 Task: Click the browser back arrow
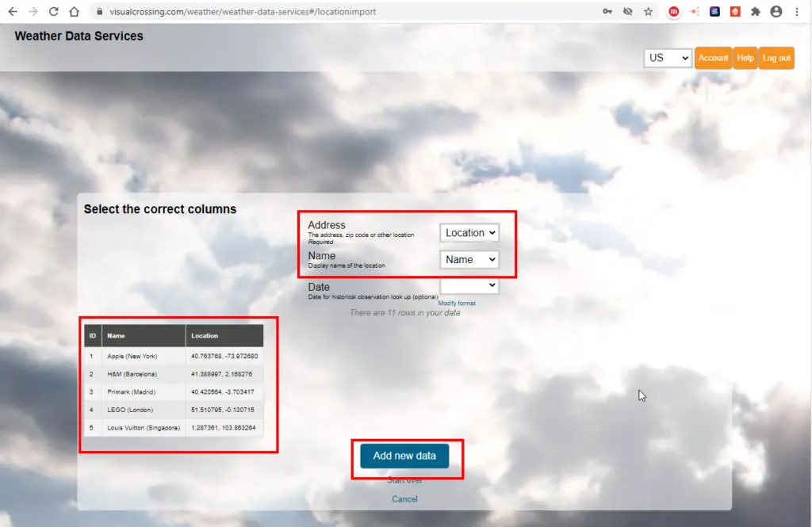pyautogui.click(x=13, y=12)
